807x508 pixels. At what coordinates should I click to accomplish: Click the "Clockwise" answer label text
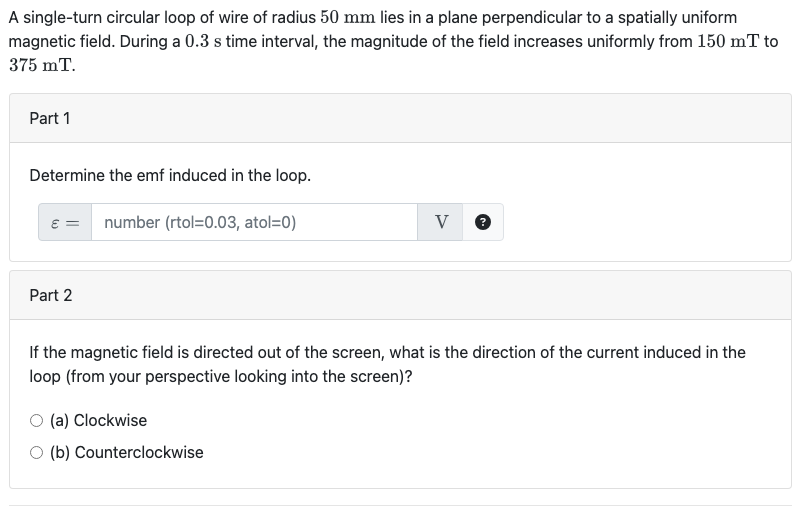110,421
